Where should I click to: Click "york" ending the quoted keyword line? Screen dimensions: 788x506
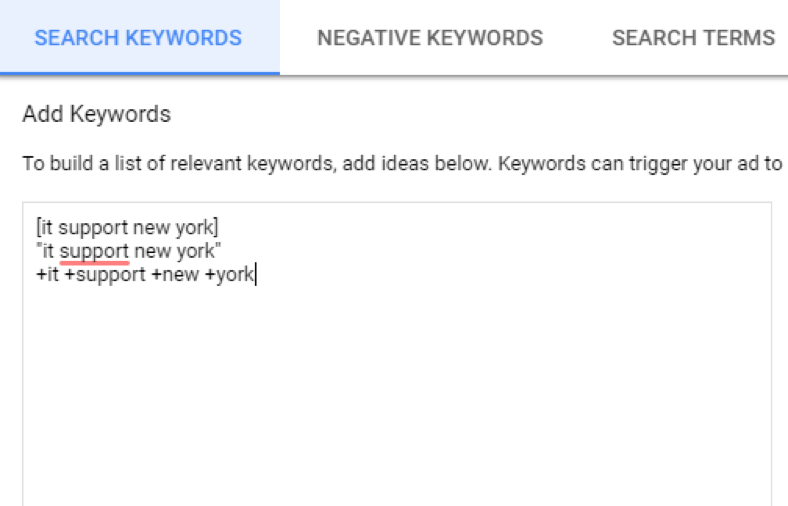click(x=196, y=251)
